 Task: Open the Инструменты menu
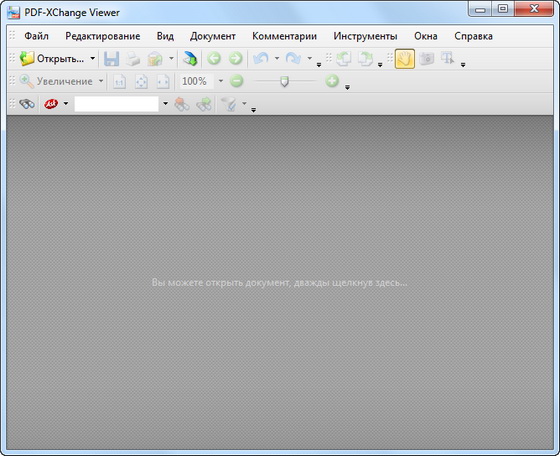point(365,36)
